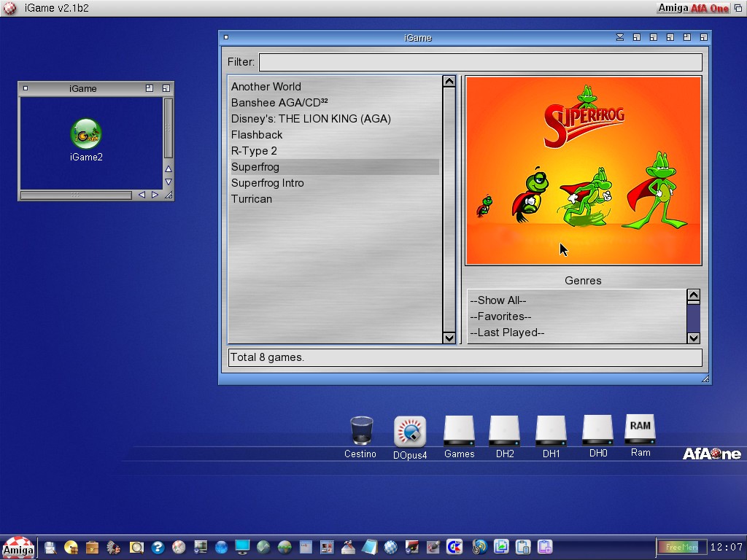This screenshot has width=747, height=560.
Task: Click the Filter text field
Action: pos(480,62)
